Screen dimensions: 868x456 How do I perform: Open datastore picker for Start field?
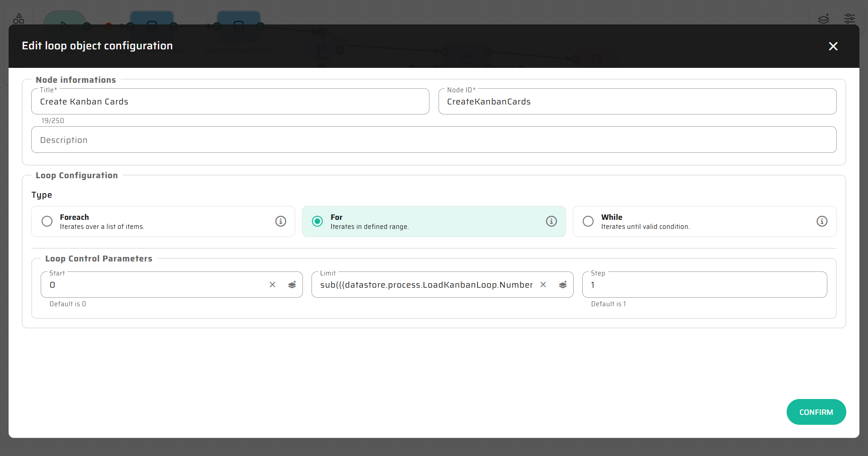coord(292,285)
